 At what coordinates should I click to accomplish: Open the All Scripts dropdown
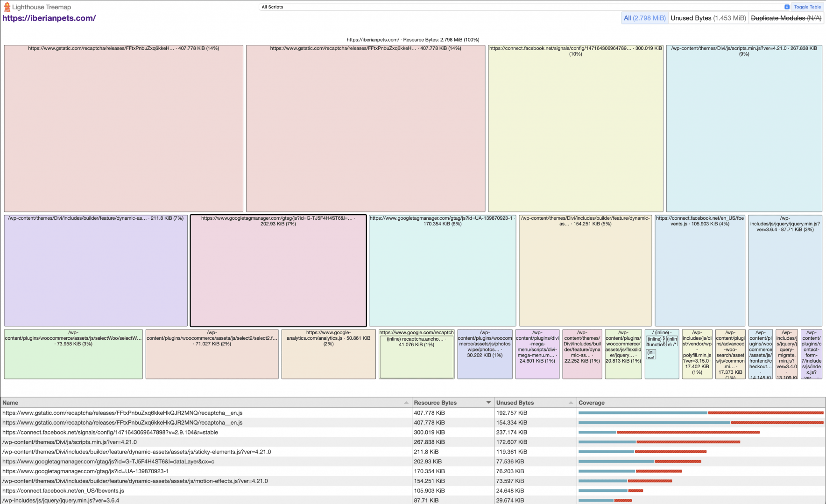(x=525, y=7)
